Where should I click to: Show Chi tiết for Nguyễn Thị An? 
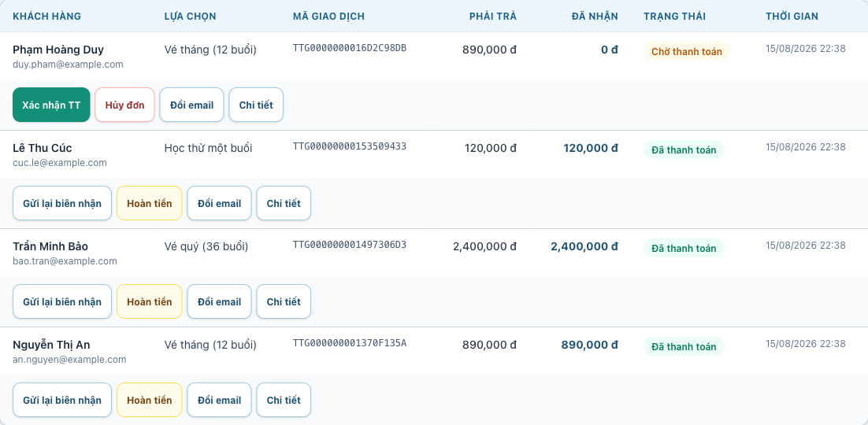tap(284, 400)
